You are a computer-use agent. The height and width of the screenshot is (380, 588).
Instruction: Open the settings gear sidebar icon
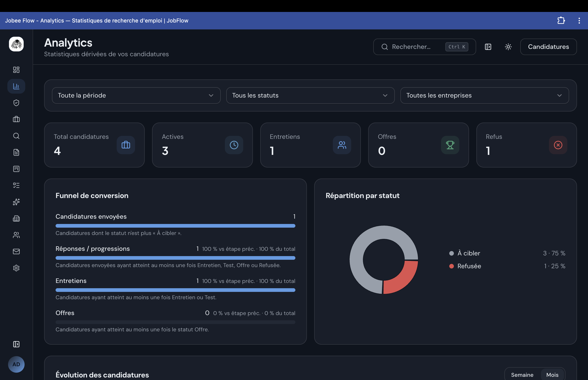click(16, 268)
